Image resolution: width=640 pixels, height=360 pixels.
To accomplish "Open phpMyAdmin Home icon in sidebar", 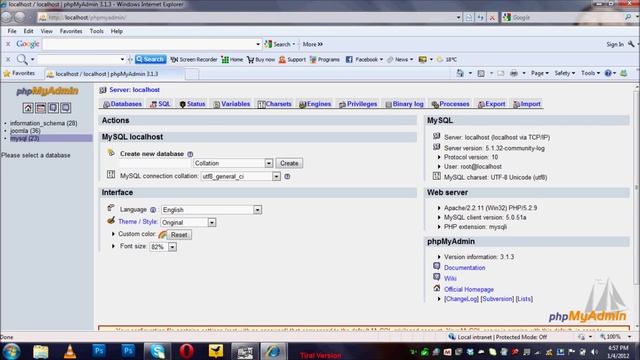I will (x=28, y=108).
